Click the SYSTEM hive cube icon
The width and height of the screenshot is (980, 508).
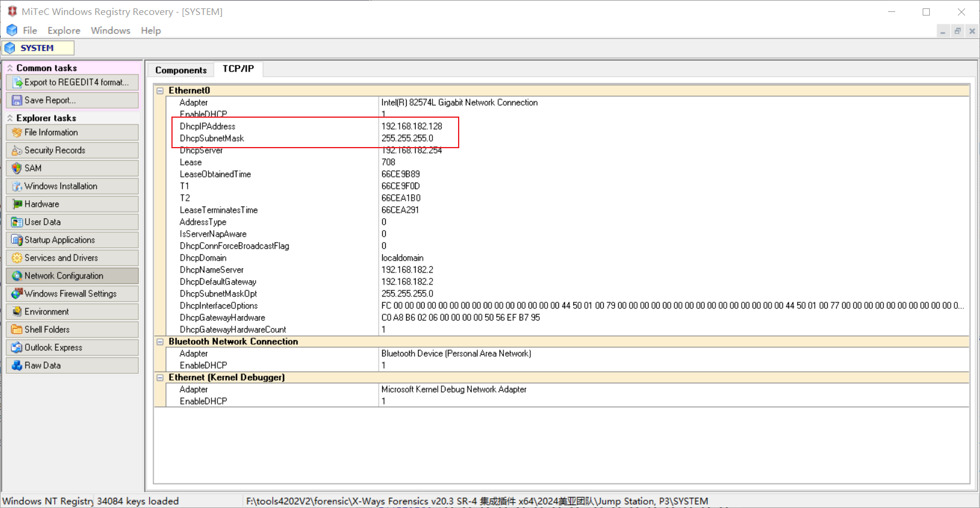point(10,48)
